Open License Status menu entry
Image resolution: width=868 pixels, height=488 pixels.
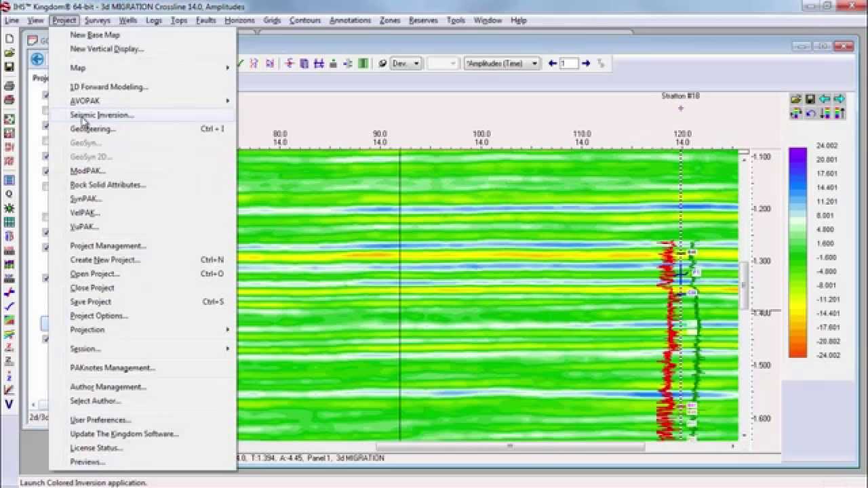[96, 448]
